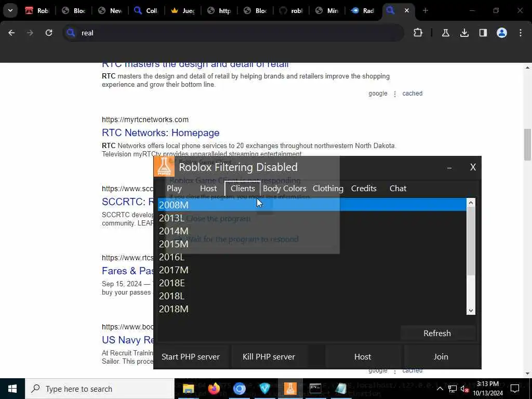Choose the 2017M client
The height and width of the screenshot is (399, 532).
312,270
